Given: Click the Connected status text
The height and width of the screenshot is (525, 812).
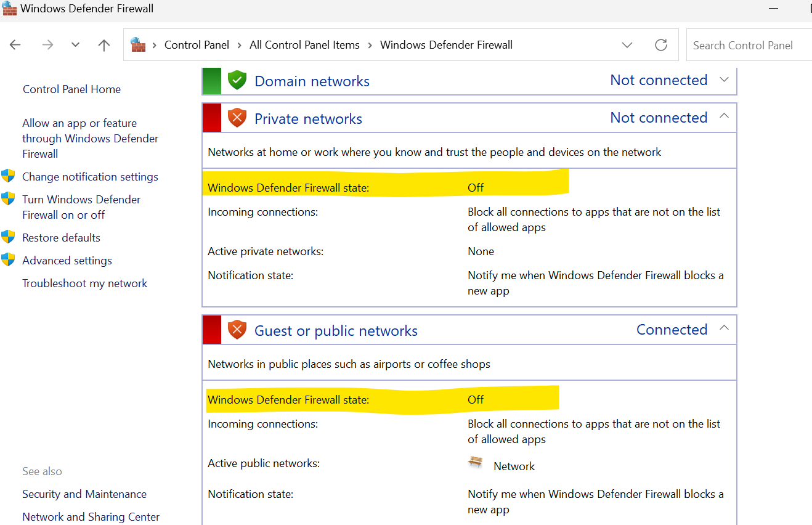Looking at the screenshot, I should pyautogui.click(x=672, y=330).
